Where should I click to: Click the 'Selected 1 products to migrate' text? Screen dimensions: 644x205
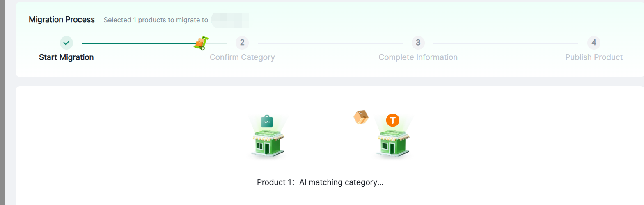pyautogui.click(x=156, y=20)
